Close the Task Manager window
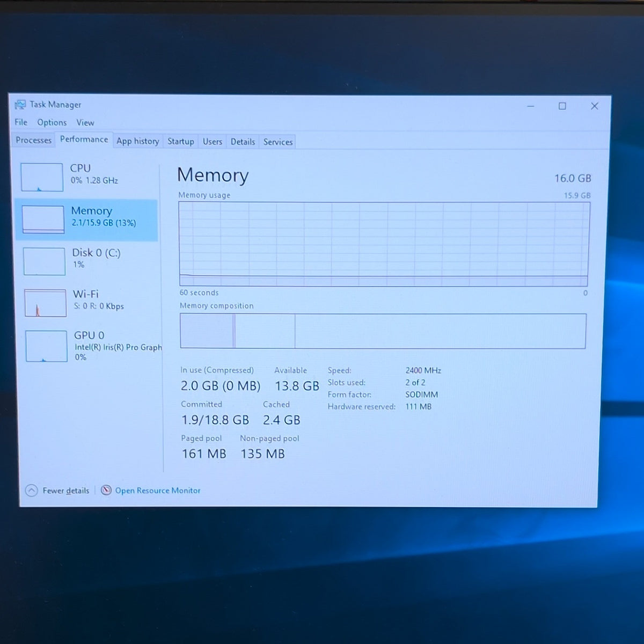The width and height of the screenshot is (644, 644). (595, 106)
